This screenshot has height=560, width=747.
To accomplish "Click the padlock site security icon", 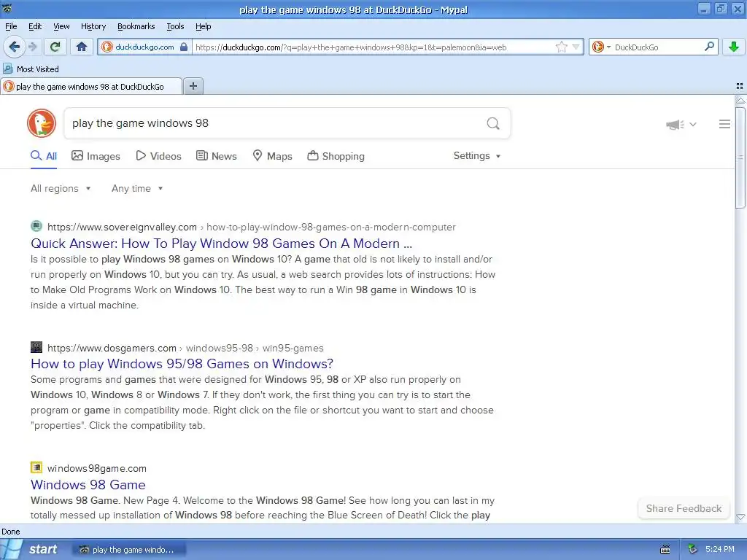I will pyautogui.click(x=183, y=47).
